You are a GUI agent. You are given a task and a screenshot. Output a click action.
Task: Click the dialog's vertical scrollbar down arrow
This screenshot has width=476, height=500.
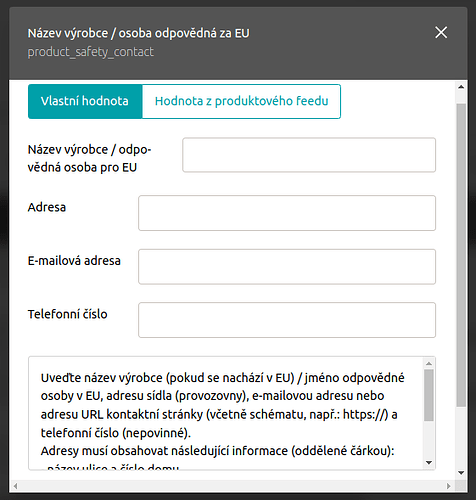click(461, 473)
